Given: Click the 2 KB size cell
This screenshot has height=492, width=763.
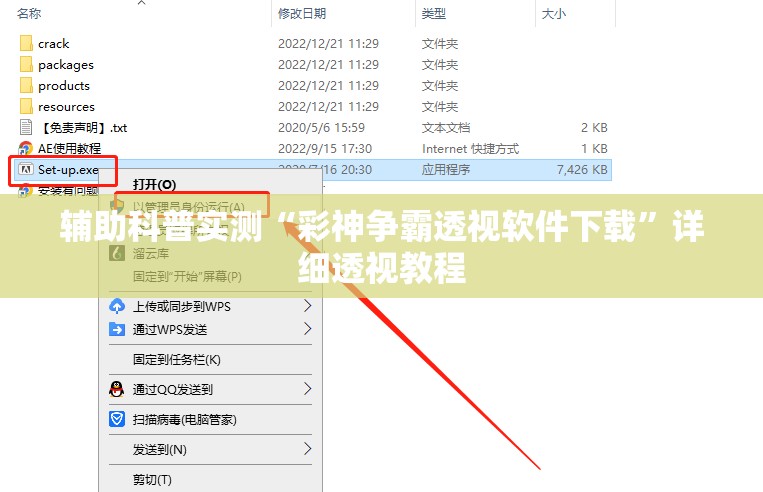Looking at the screenshot, I should (594, 128).
